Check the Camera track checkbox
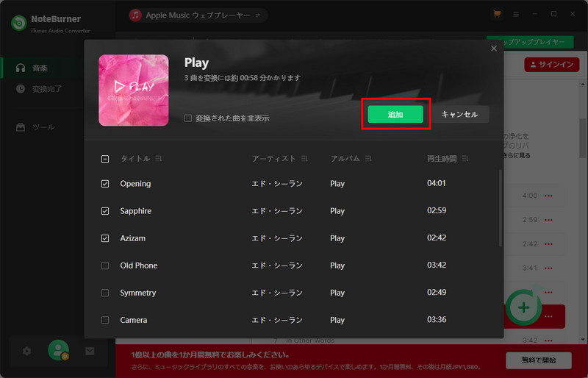Image resolution: width=588 pixels, height=378 pixels. [x=105, y=320]
